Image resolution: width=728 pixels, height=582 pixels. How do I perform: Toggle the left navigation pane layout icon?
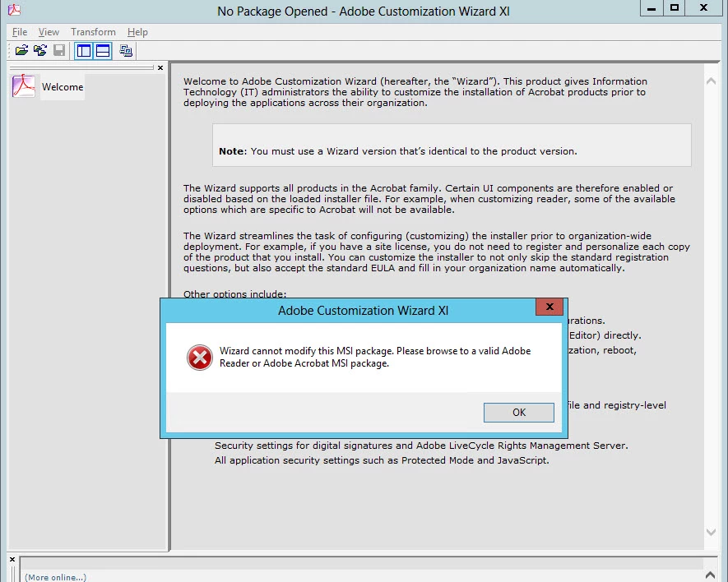click(x=84, y=51)
